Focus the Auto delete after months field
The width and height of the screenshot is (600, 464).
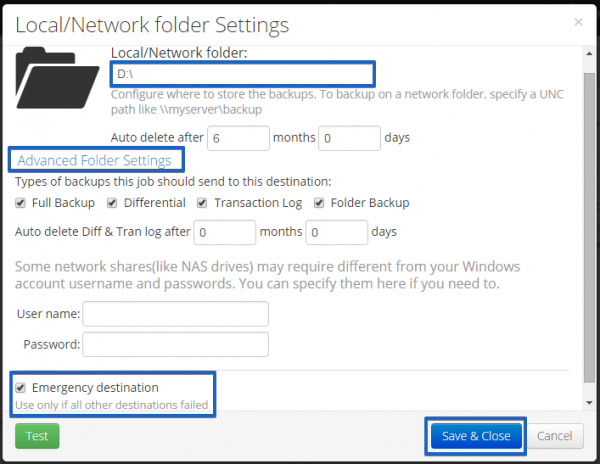click(x=238, y=138)
